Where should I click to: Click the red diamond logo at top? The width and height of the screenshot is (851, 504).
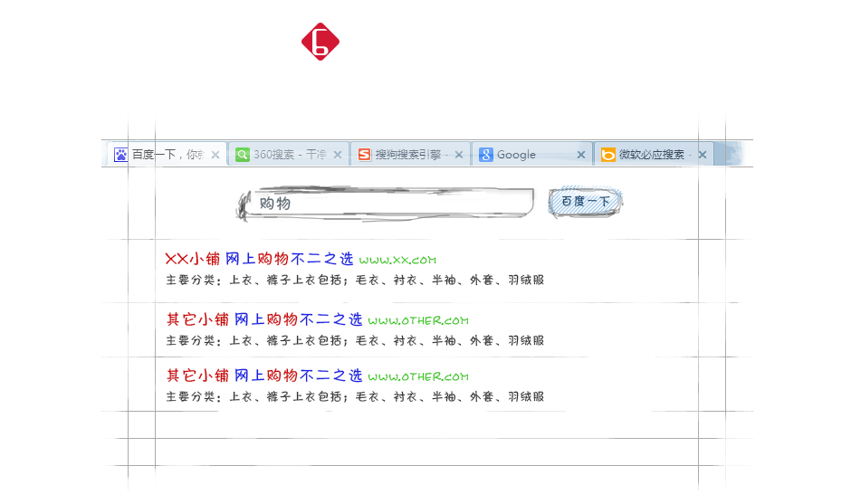[x=320, y=42]
